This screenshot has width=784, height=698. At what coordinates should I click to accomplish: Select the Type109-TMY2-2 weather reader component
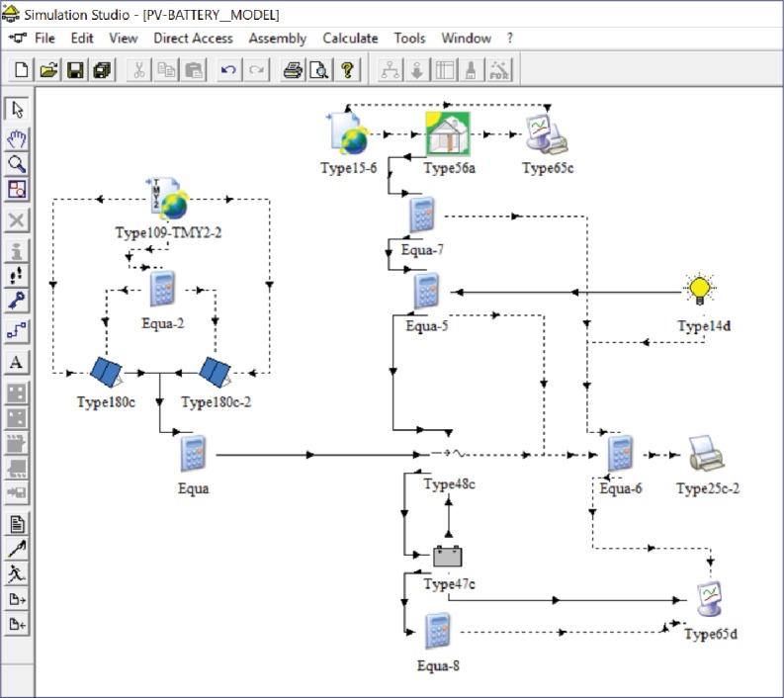point(169,199)
